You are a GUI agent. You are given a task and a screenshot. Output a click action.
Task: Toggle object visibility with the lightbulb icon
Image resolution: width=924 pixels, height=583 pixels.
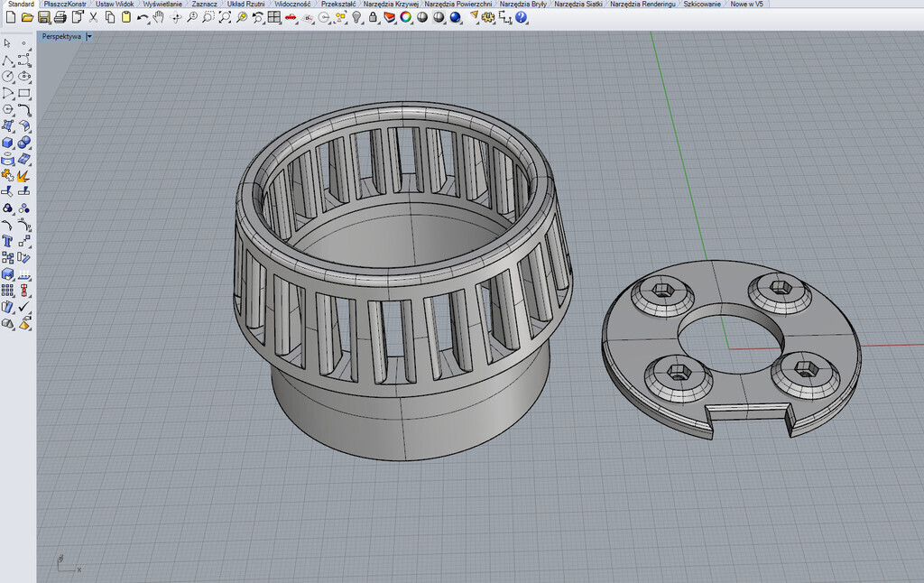point(356,17)
